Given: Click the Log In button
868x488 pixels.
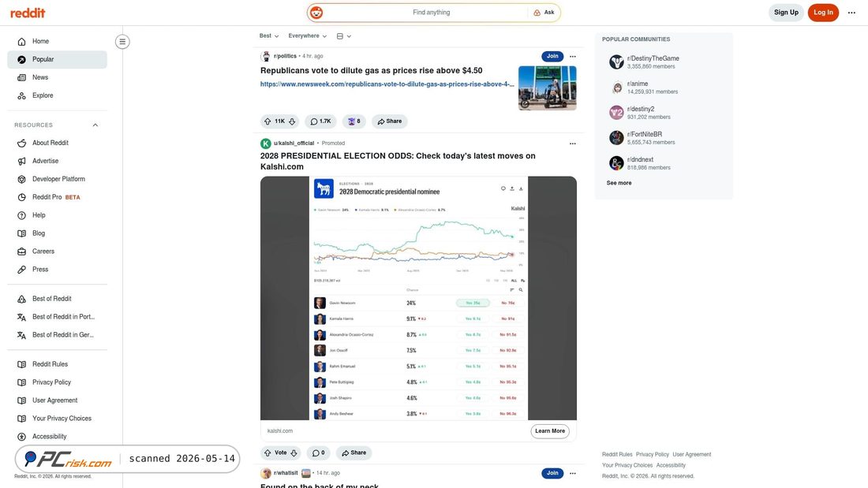Looking at the screenshot, I should click(x=823, y=13).
